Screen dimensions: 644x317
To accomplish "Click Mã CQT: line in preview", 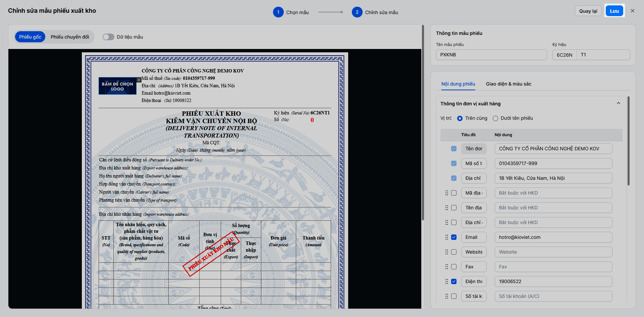I will click(x=211, y=143).
